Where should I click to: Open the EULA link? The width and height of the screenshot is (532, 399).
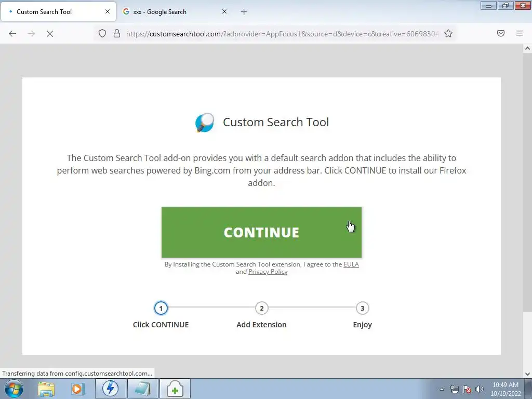(x=351, y=264)
